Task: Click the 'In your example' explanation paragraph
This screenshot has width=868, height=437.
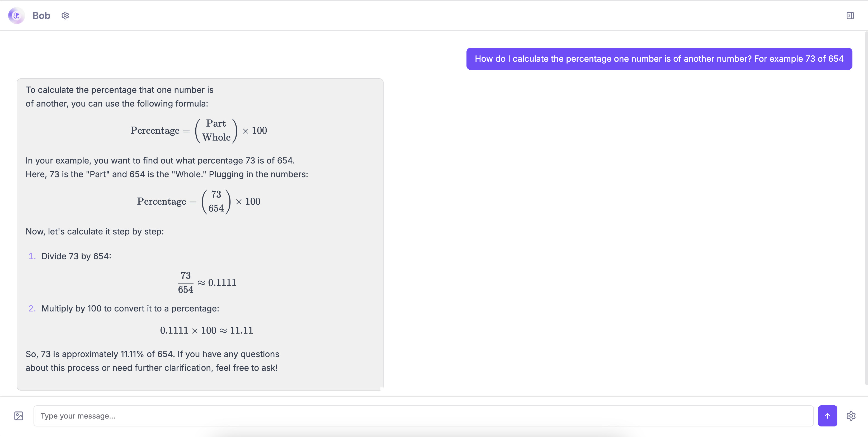Action: tap(167, 167)
